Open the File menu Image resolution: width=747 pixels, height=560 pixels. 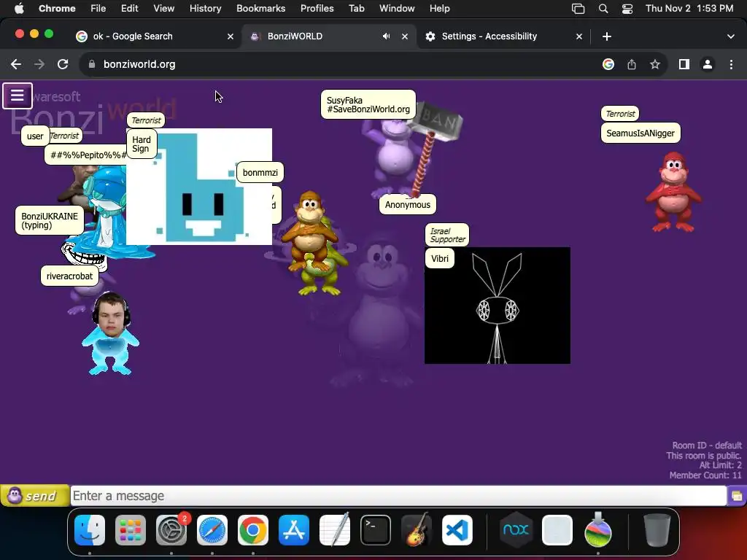click(98, 9)
